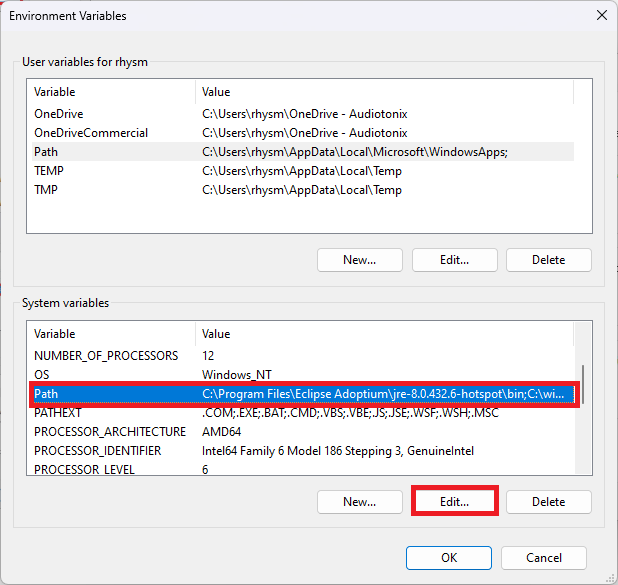Select PROCESSOR_IDENTIFIER system variable
Viewport: 618px width, 585px height.
(x=303, y=451)
